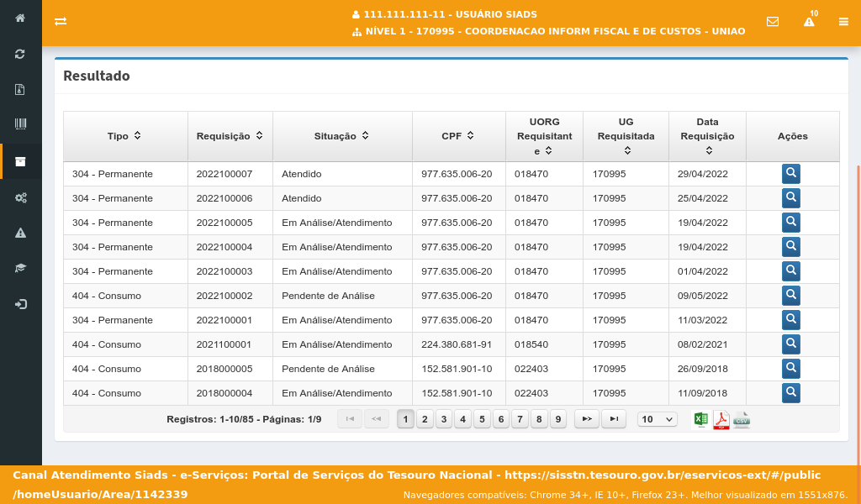Click the Registros: 1-10/85 page counter
This screenshot has width=861, height=504.
click(x=244, y=419)
